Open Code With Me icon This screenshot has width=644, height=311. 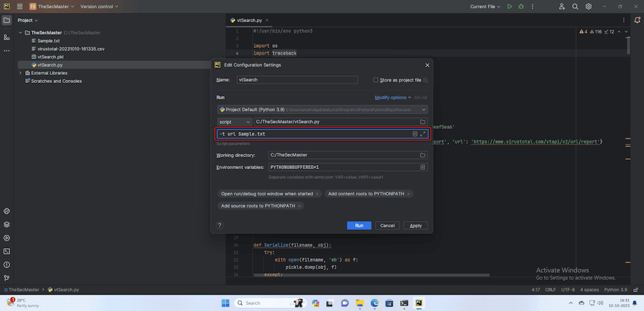(x=562, y=6)
